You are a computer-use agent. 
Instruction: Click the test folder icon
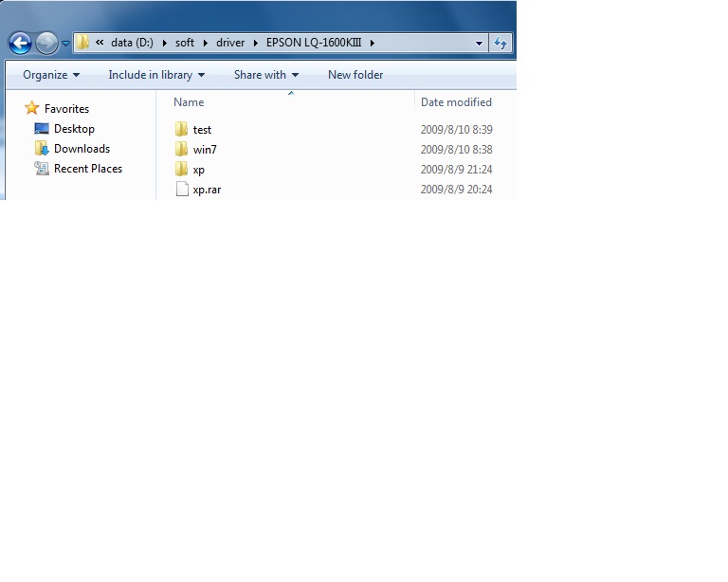coord(182,129)
